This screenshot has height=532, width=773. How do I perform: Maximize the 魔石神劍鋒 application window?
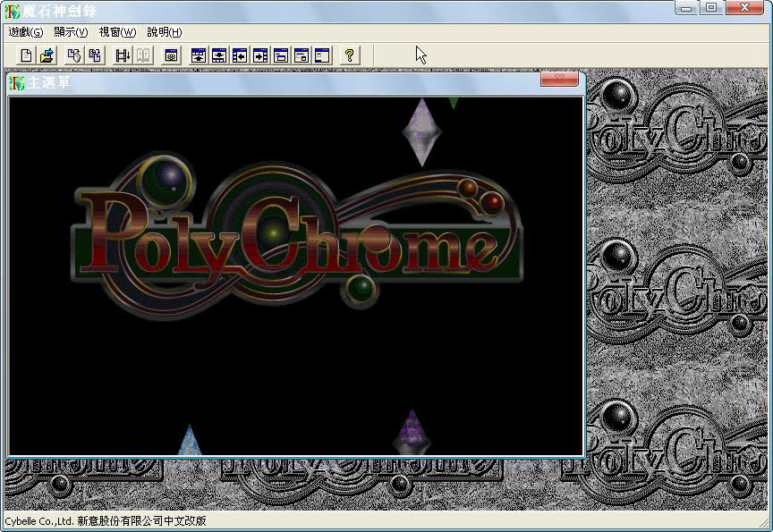pyautogui.click(x=711, y=8)
